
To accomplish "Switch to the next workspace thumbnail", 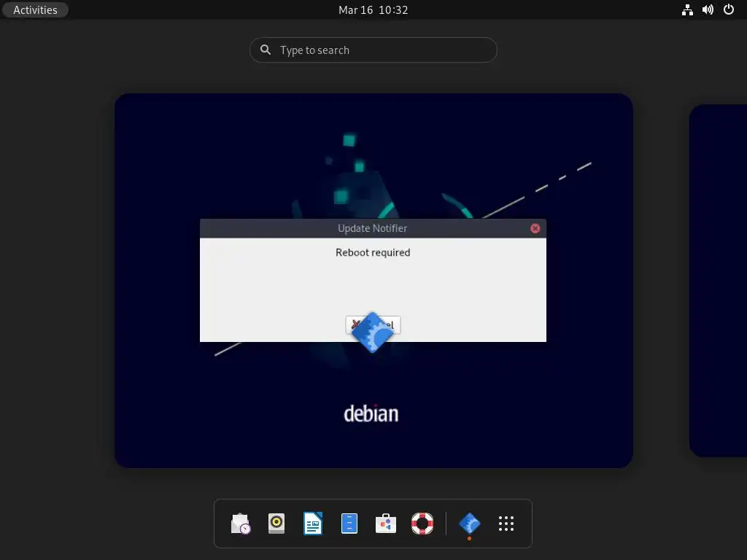I will tap(718, 281).
